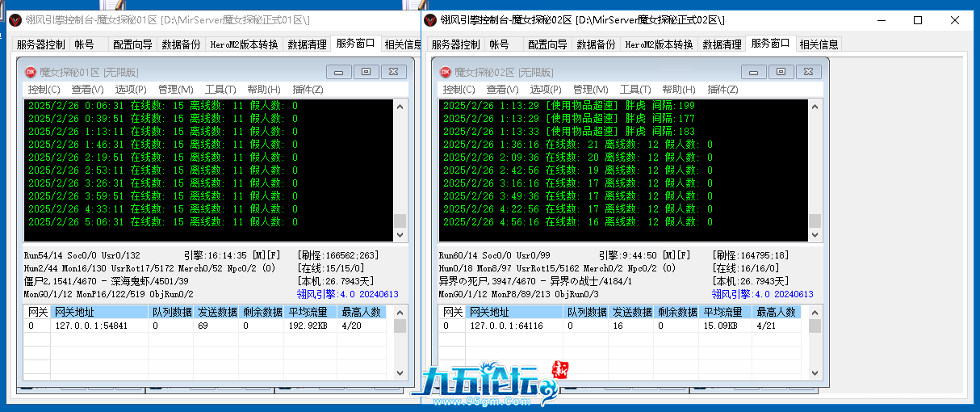Open 控制(C) menu in the 01区 window
The width and height of the screenshot is (980, 412).
[44, 90]
